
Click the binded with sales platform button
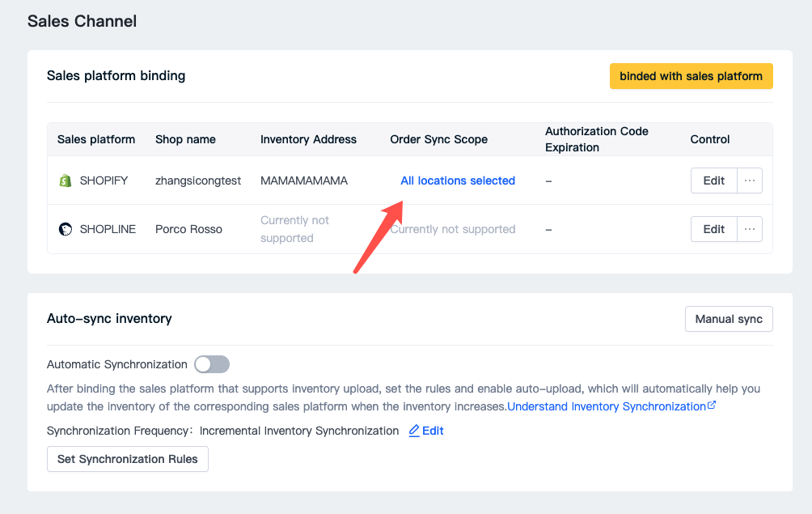691,76
